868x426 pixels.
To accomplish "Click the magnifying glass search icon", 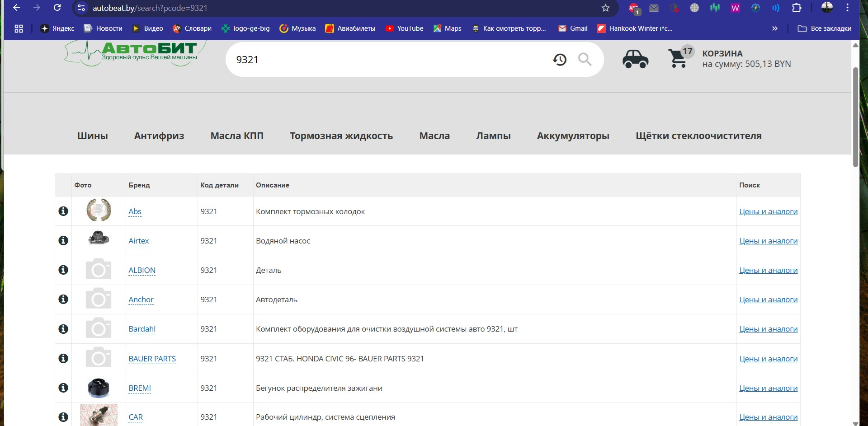I will [585, 59].
